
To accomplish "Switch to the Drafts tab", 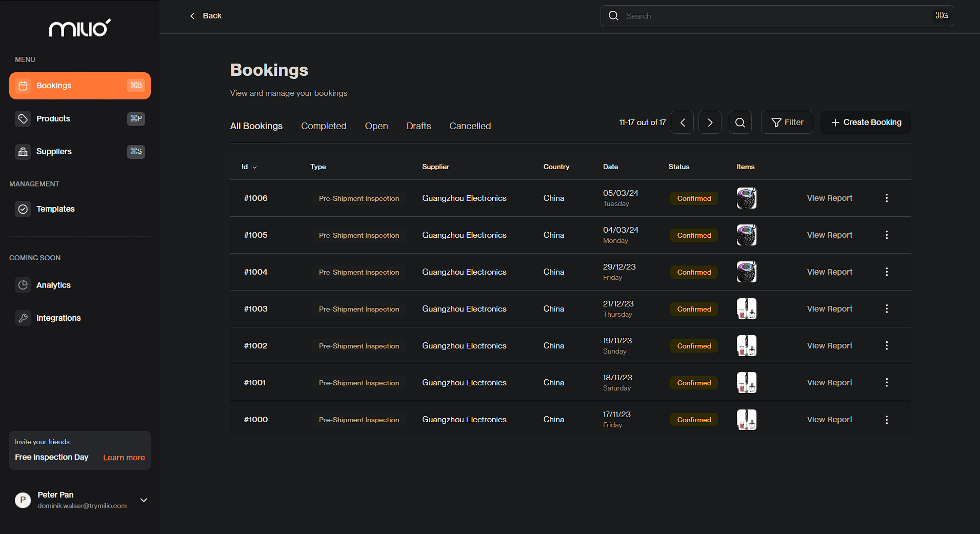I will 418,126.
